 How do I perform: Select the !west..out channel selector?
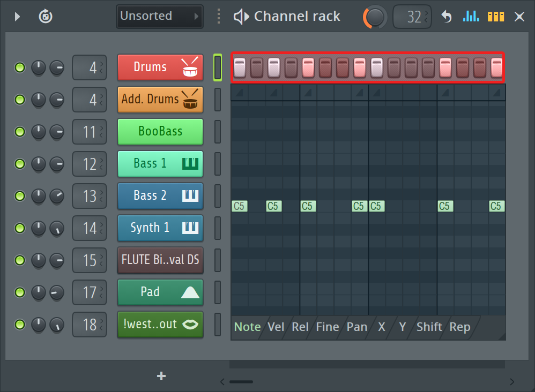point(217,325)
